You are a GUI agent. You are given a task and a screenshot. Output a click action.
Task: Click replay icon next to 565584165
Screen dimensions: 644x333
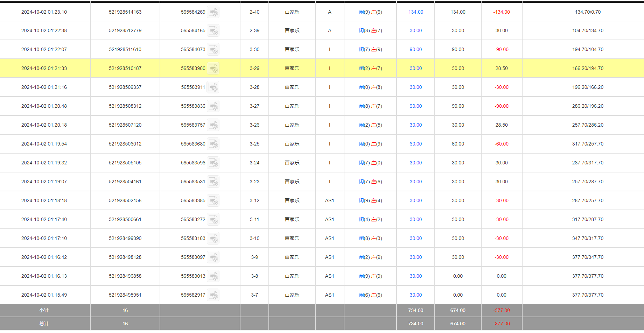coord(213,31)
